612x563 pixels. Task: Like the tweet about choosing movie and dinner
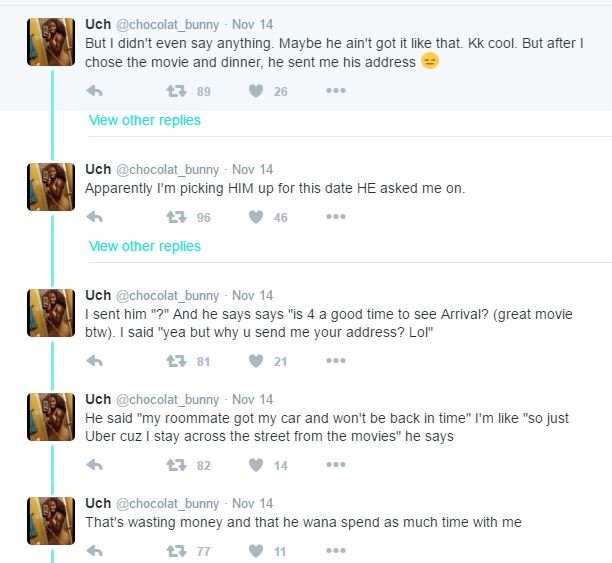pyautogui.click(x=255, y=91)
